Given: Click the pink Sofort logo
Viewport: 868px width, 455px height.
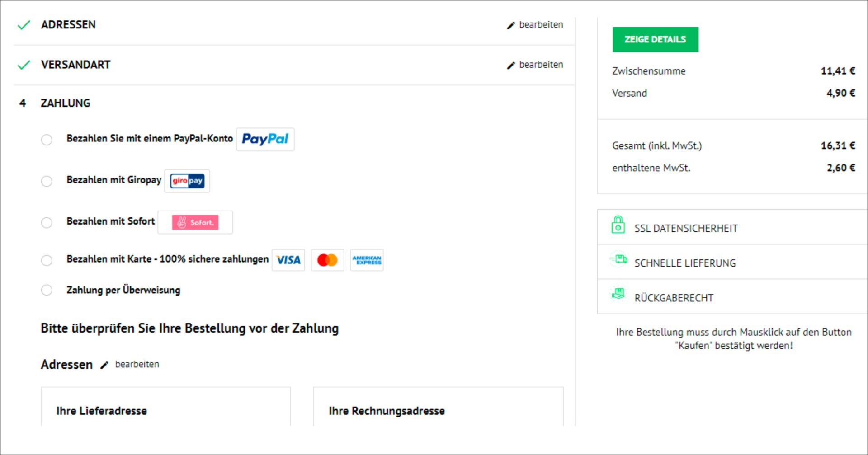Looking at the screenshot, I should pos(195,222).
